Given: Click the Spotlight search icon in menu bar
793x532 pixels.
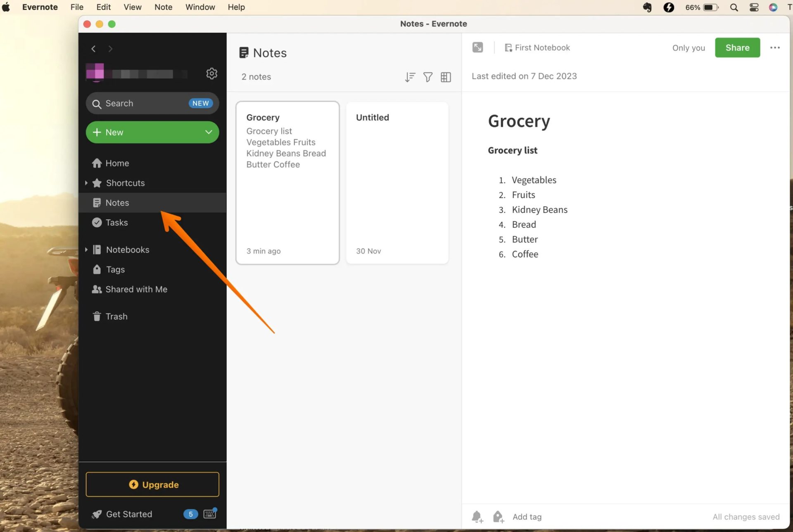Looking at the screenshot, I should point(734,7).
